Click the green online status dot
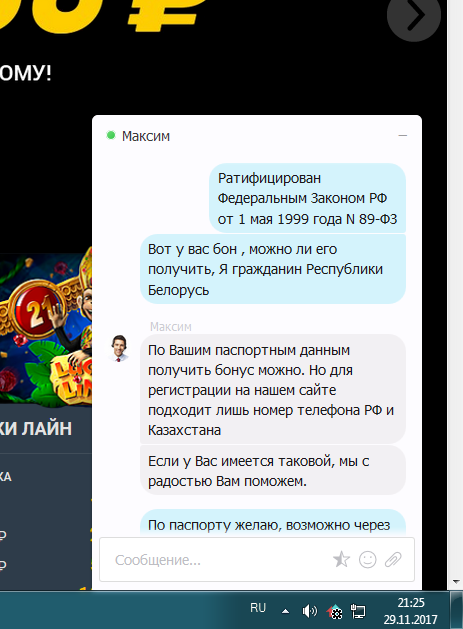Viewport: 463px width, 629px height. point(111,135)
